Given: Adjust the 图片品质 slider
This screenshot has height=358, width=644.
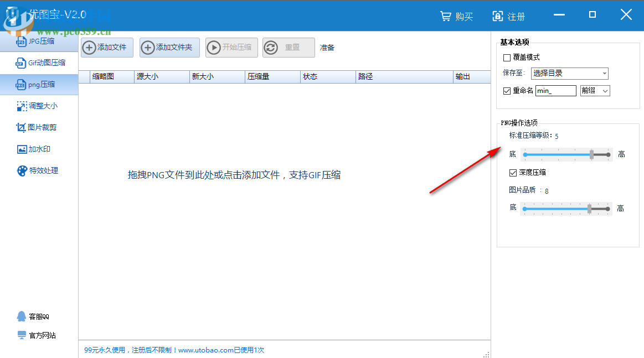Looking at the screenshot, I should point(566,209).
